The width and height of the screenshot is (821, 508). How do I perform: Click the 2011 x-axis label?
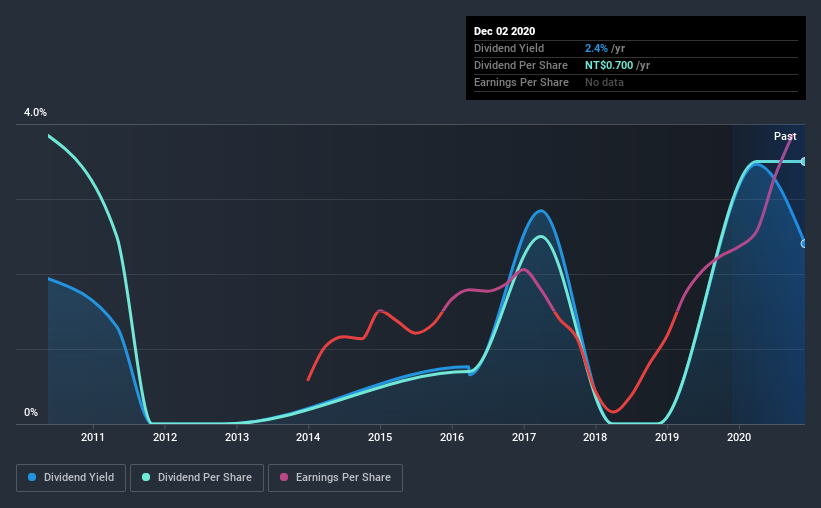(93, 437)
